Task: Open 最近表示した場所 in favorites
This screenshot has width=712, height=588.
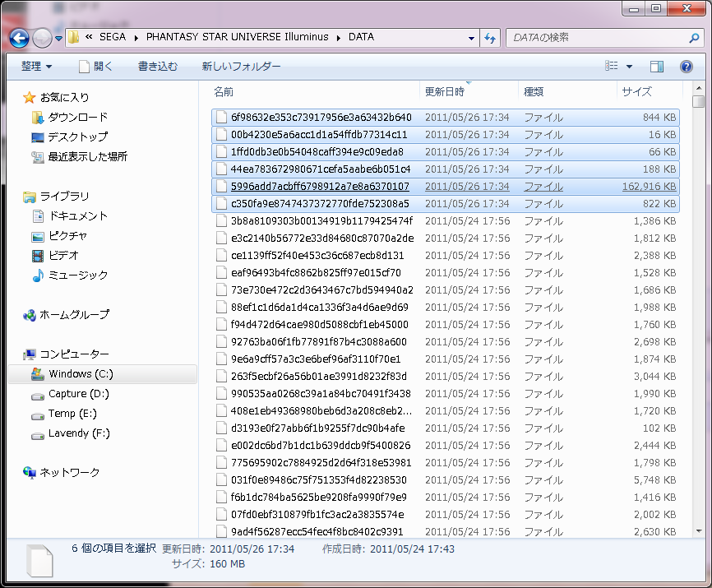Action: click(x=88, y=156)
